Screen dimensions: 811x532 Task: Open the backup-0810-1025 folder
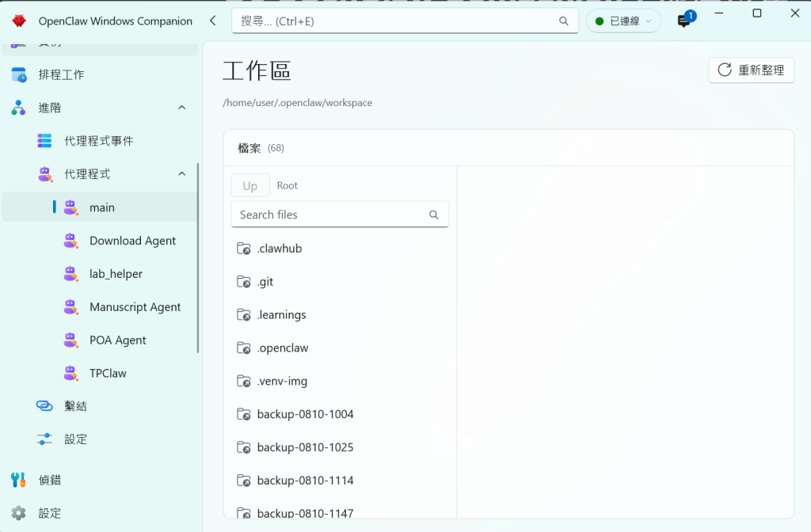click(x=340, y=447)
